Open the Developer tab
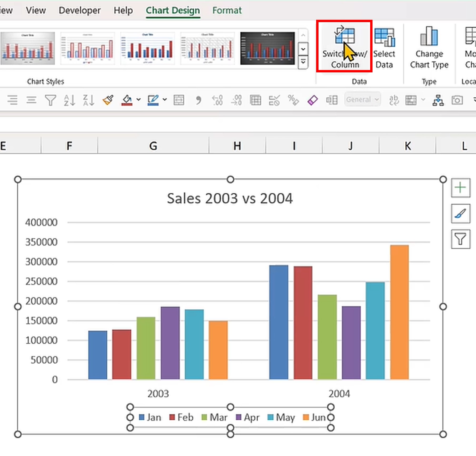The image size is (476, 456). pos(79,10)
